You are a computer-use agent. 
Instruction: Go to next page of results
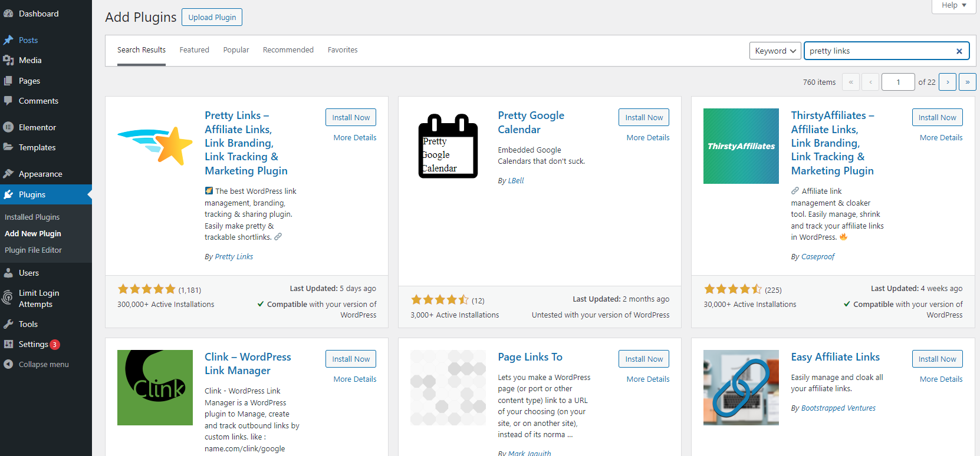coord(948,82)
